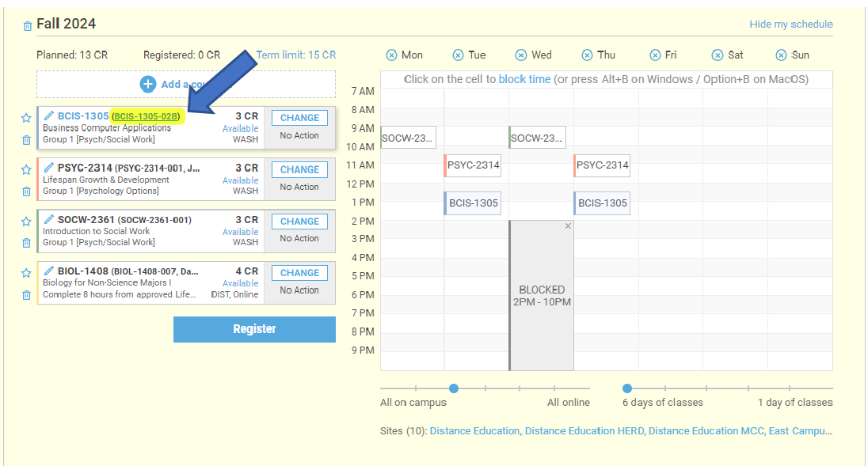The width and height of the screenshot is (868, 466).
Task: Select the BCIS-1305 block on Tuesday
Action: tap(473, 203)
